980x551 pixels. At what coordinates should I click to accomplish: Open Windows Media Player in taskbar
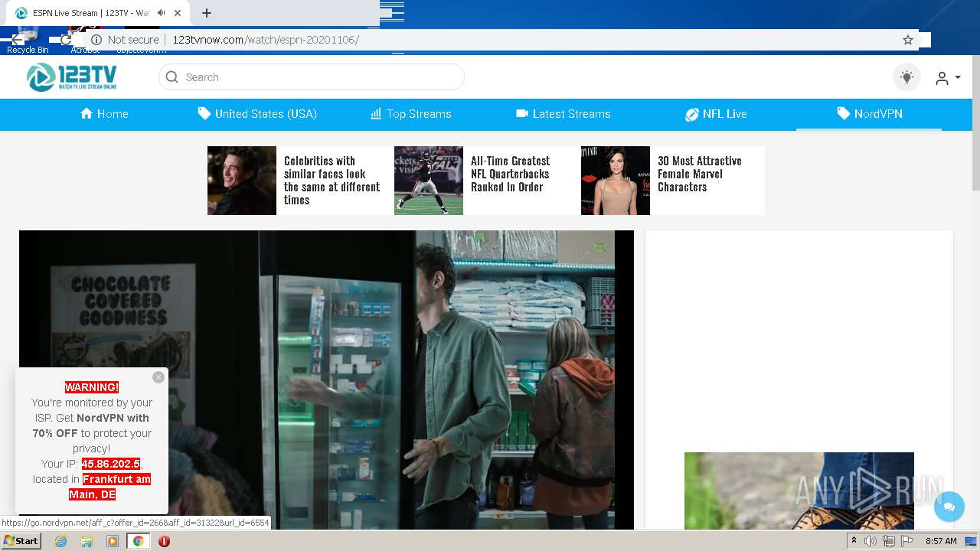113,541
